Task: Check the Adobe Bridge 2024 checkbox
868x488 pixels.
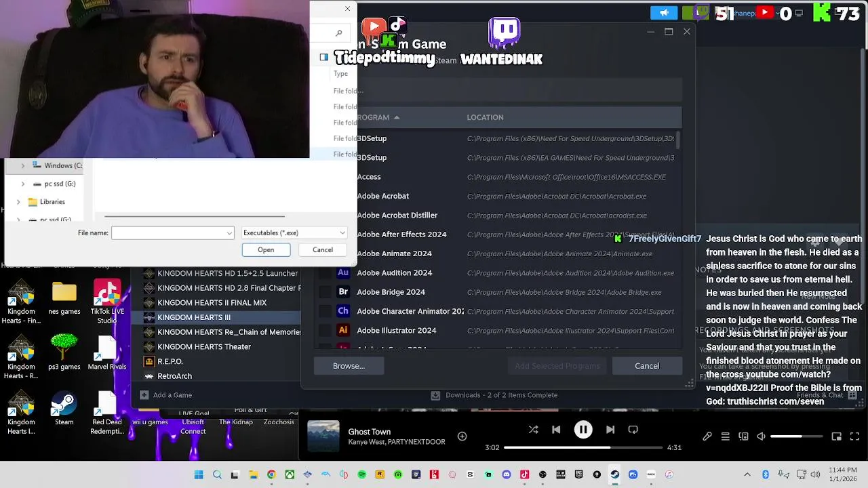Action: pos(325,292)
